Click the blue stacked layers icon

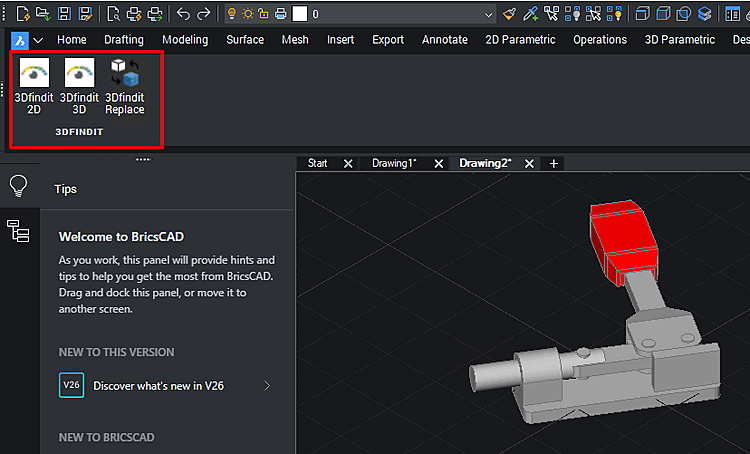(x=704, y=14)
